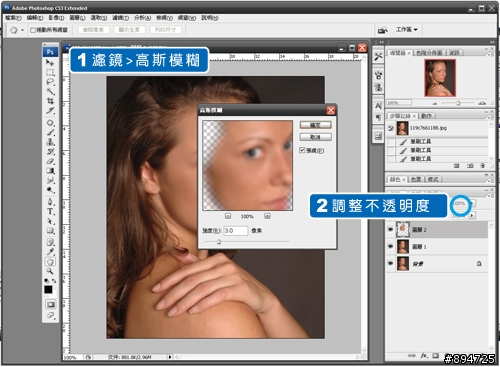Zoom out in Gaussian Blur preview

[228, 216]
